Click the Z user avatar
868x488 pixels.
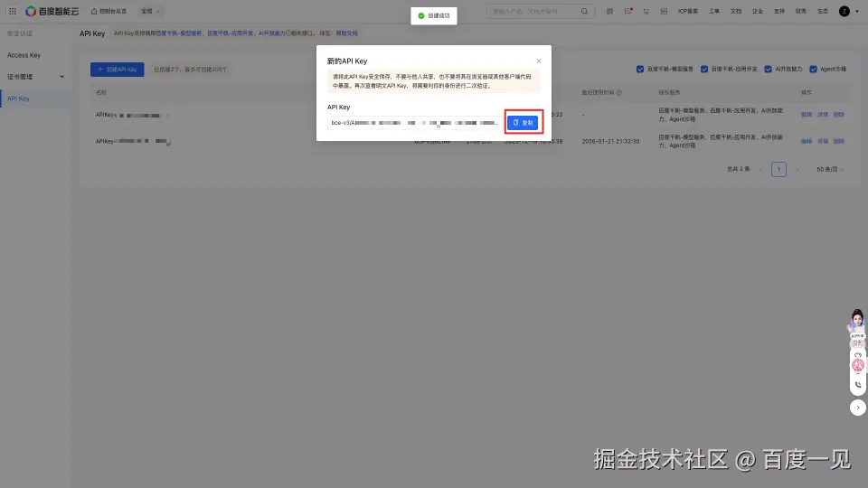[844, 11]
